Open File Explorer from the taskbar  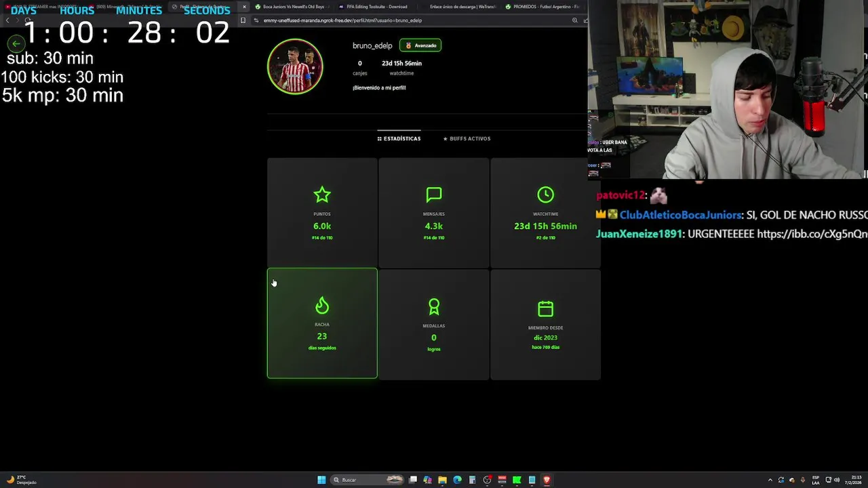442,480
